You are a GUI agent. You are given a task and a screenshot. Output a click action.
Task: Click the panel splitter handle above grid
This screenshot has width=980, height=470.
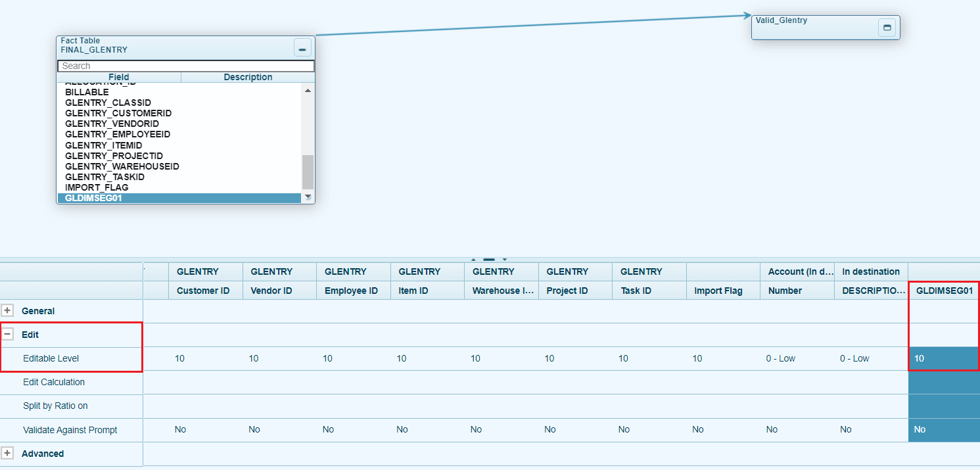489,259
